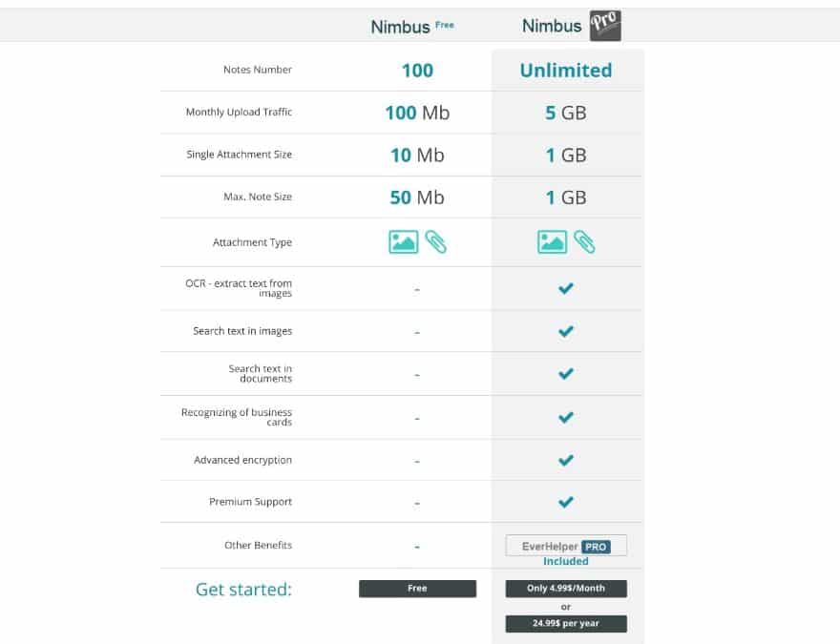Click the Included link under EverHelper
Screen dimensions: 840x644
click(x=566, y=561)
